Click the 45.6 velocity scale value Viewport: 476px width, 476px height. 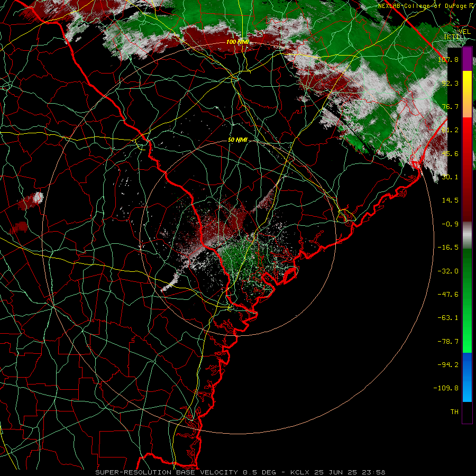tap(450, 153)
